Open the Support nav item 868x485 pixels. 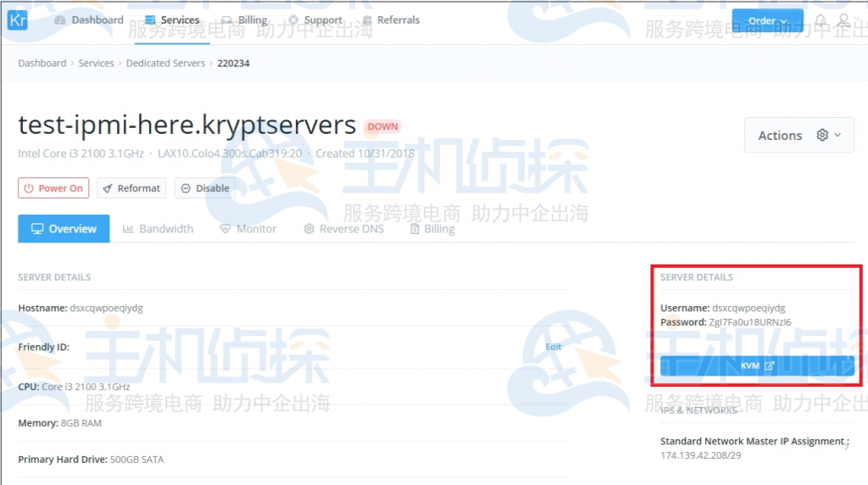pos(315,20)
